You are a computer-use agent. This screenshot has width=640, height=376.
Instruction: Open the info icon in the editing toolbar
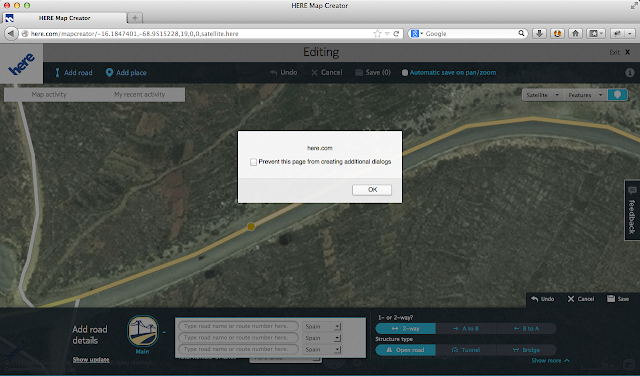coord(630,73)
